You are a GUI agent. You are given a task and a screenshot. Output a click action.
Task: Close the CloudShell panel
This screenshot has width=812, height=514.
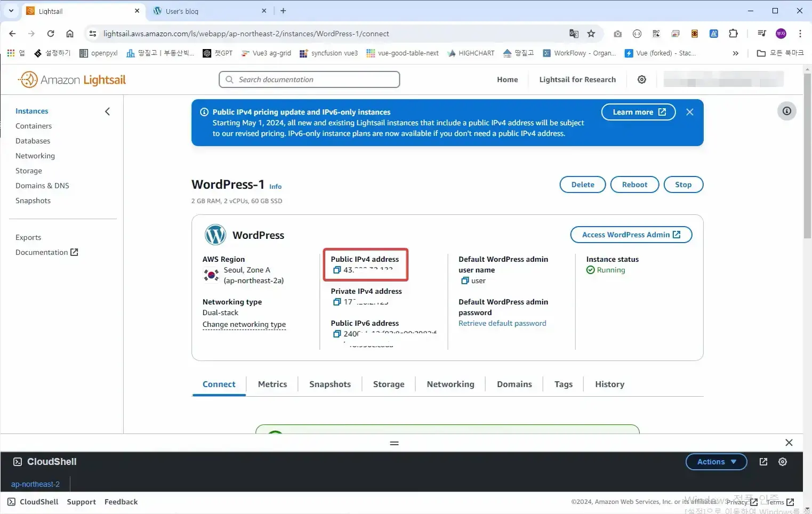789,443
